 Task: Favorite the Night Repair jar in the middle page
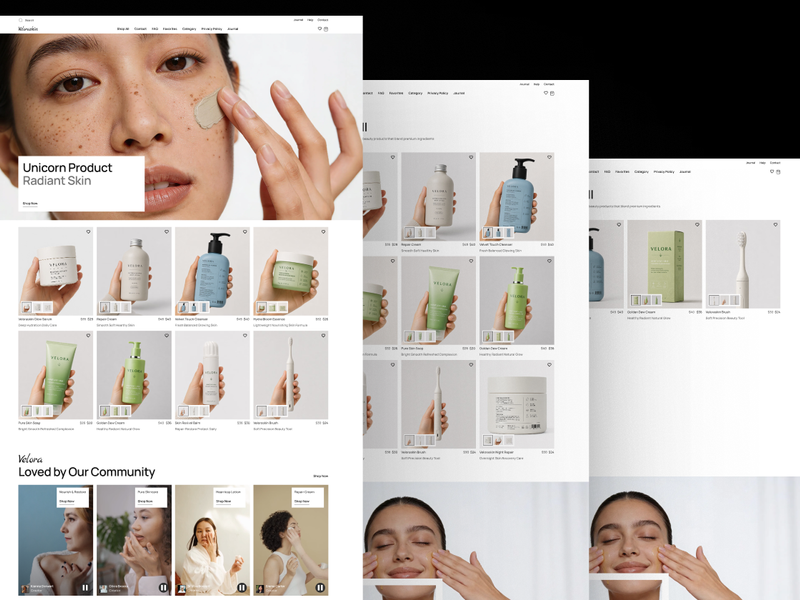point(549,365)
